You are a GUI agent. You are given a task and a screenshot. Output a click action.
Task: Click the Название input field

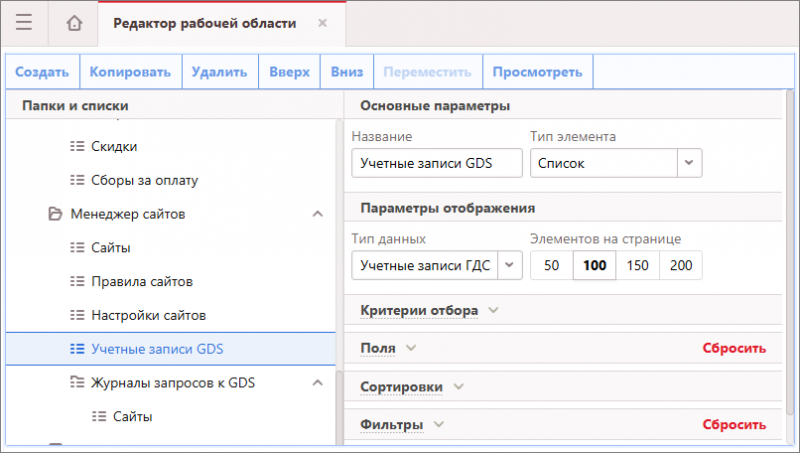pyautogui.click(x=436, y=162)
